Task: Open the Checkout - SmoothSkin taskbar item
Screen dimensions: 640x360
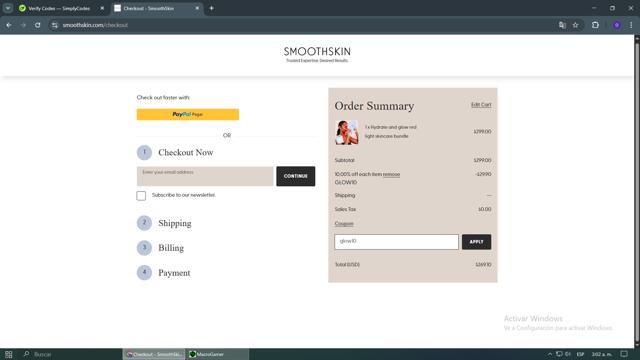Action: (x=154, y=354)
